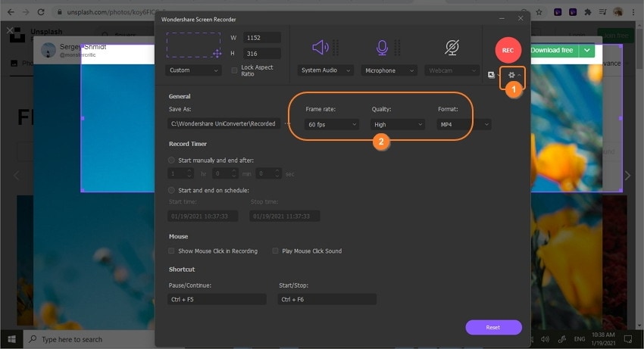Image resolution: width=644 pixels, height=349 pixels.
Task: Click the width W field showing 1152
Action: coord(262,38)
